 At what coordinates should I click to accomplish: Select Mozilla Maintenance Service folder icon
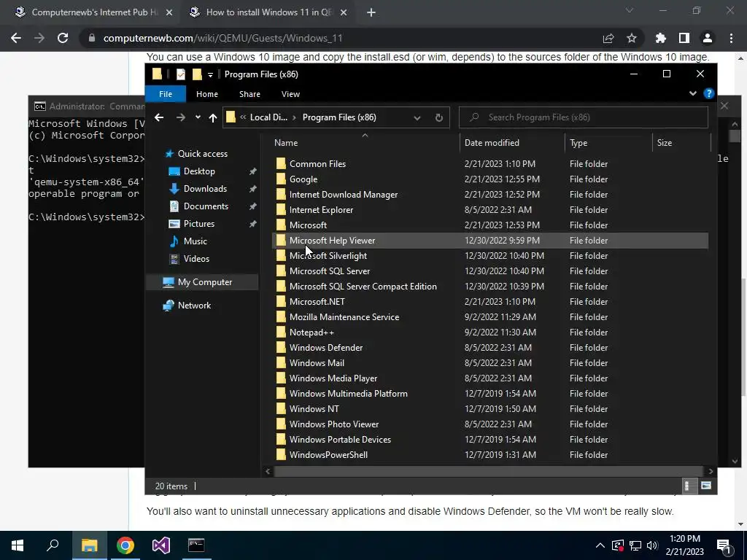(281, 317)
